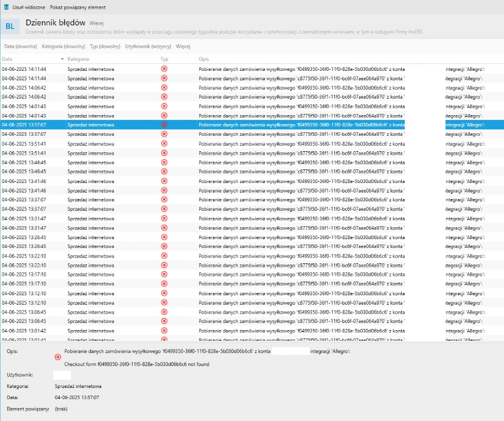Select the highlighted 13:57:07 row's description text
The width and height of the screenshot is (504, 421).
[301, 125]
